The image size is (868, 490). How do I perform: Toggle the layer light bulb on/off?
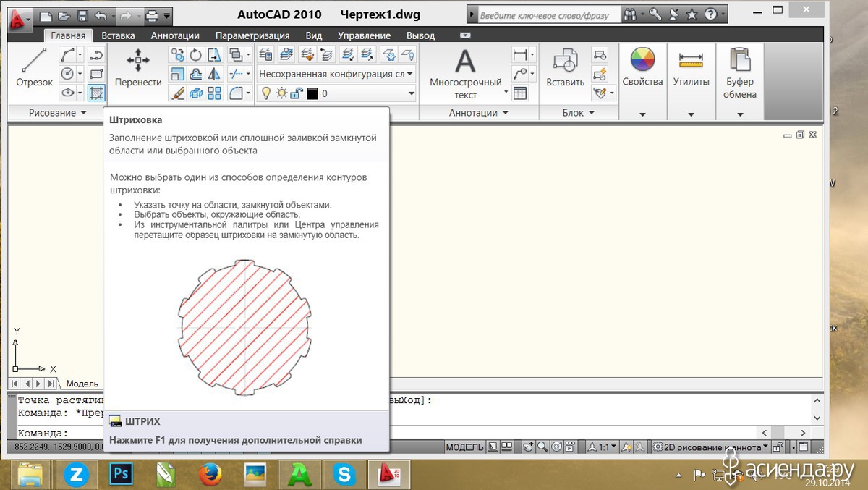pos(265,93)
